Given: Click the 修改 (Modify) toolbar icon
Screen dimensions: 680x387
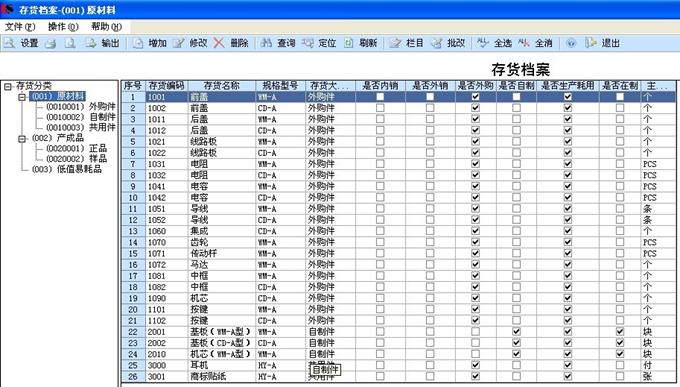Looking at the screenshot, I should click(179, 43).
